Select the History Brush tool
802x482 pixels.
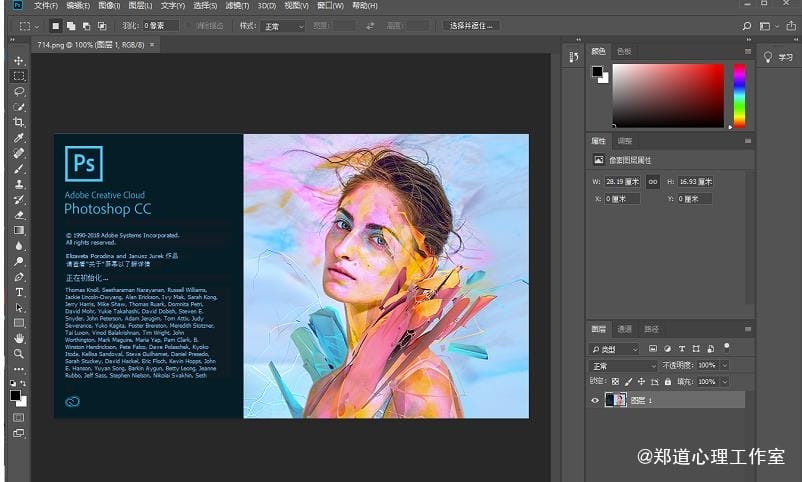(19, 200)
